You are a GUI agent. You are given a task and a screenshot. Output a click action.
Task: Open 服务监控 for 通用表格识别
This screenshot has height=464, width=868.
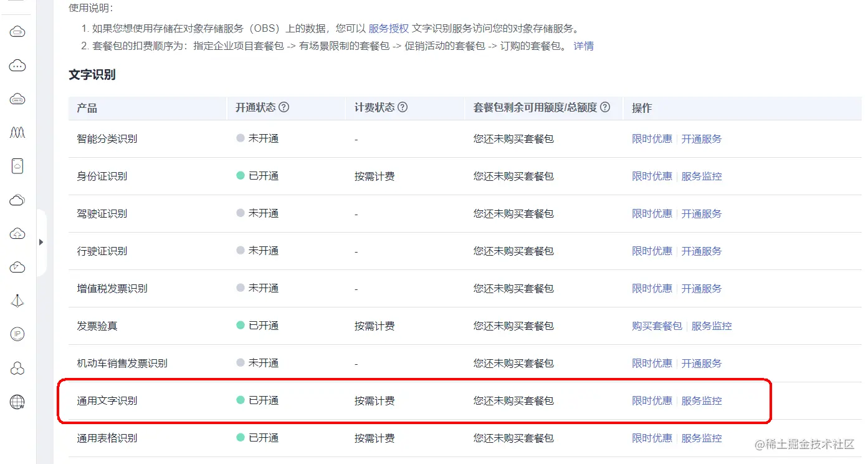[702, 438]
